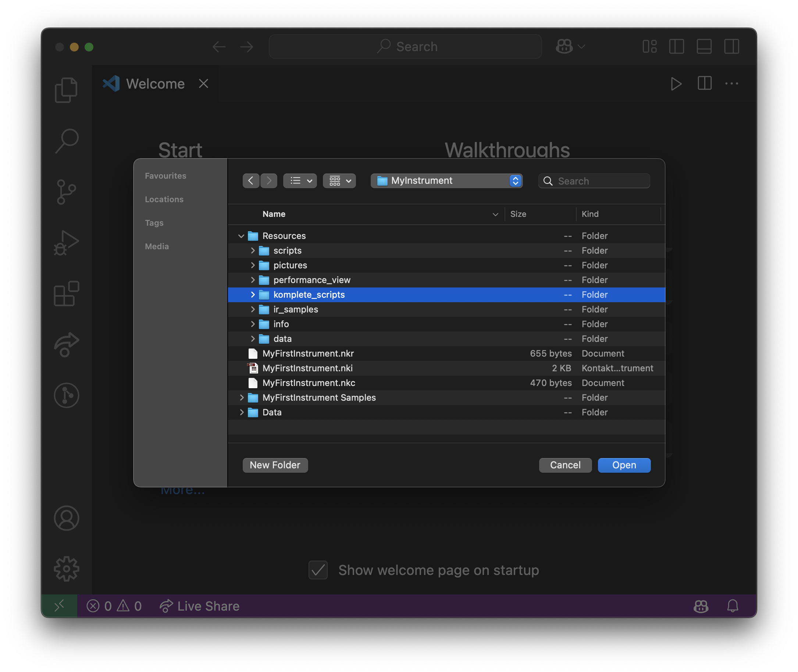Click Customize Layout icon in title bar
The width and height of the screenshot is (798, 672).
pyautogui.click(x=649, y=46)
